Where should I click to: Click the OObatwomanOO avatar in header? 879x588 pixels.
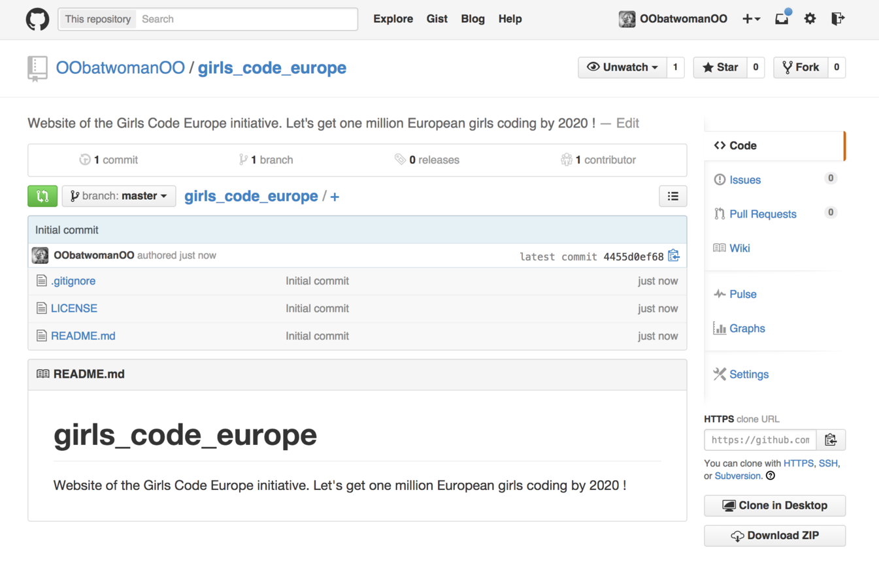coord(627,19)
